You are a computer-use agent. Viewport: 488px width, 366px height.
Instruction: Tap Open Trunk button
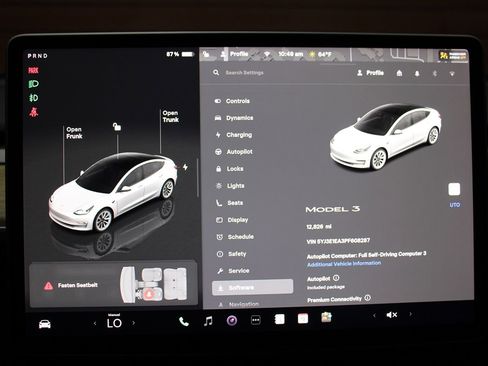(171, 116)
